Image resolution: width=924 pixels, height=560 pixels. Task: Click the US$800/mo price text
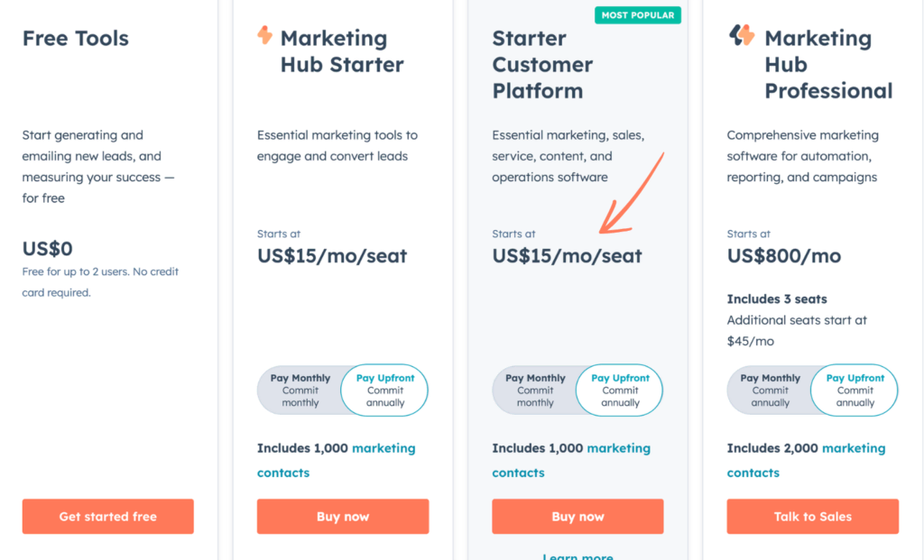pyautogui.click(x=783, y=256)
